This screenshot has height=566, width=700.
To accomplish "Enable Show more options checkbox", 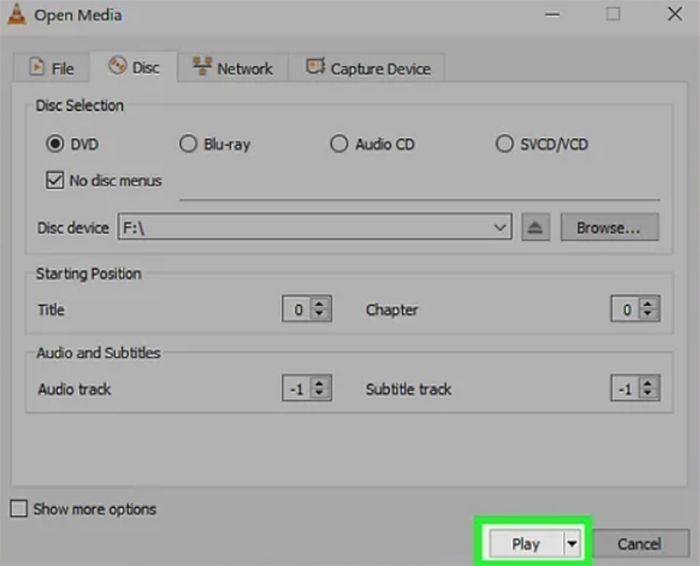I will pyautogui.click(x=19, y=508).
